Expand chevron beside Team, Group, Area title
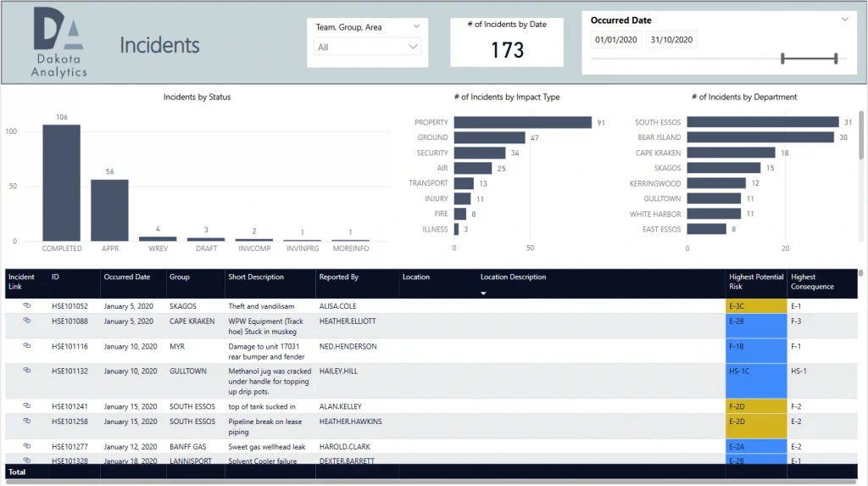868x486 pixels. 415,26
